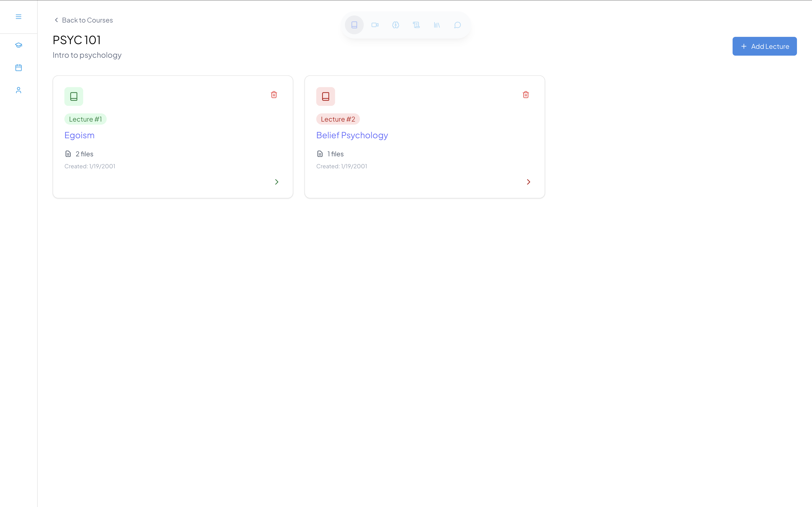Open the brain icon tool
The image size is (812, 507).
pyautogui.click(x=396, y=25)
